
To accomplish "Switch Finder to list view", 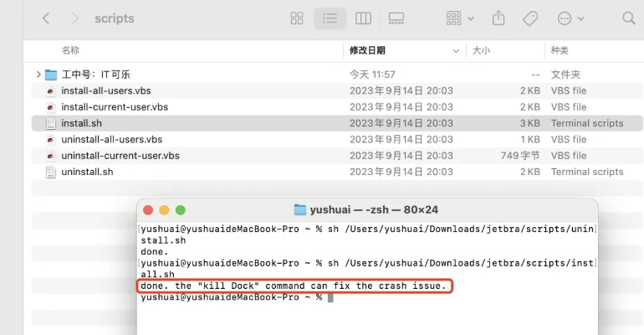I will click(x=330, y=18).
